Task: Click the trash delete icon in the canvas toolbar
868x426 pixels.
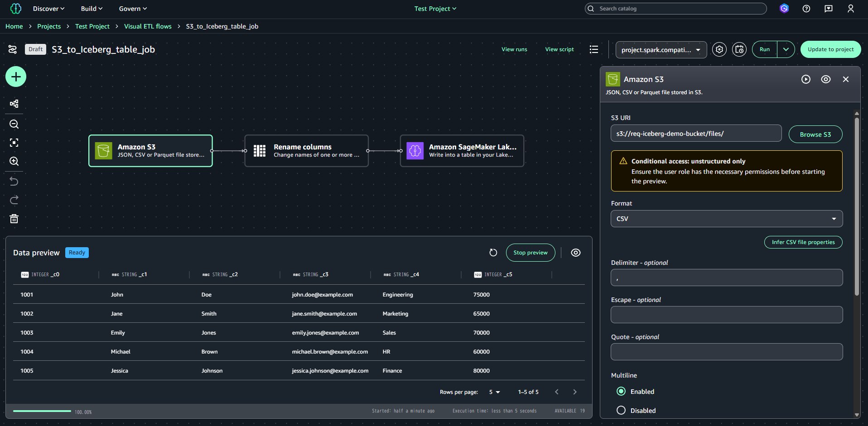Action: 14,219
